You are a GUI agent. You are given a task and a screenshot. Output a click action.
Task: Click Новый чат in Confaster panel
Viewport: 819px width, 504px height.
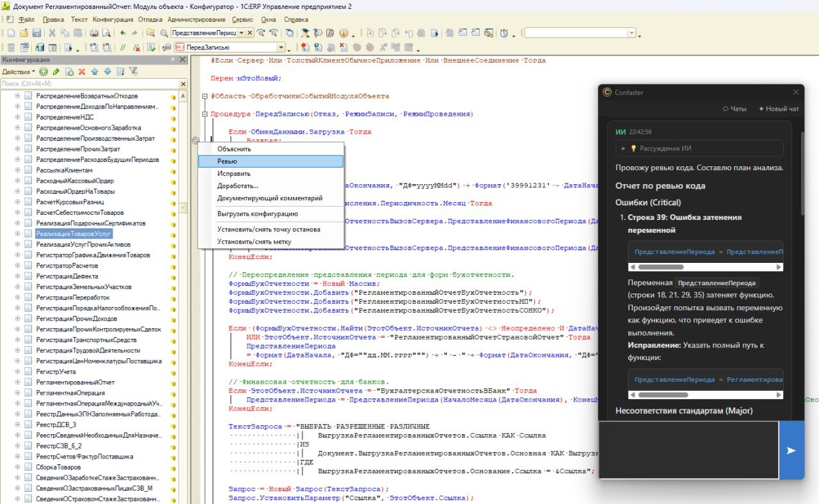pos(779,109)
